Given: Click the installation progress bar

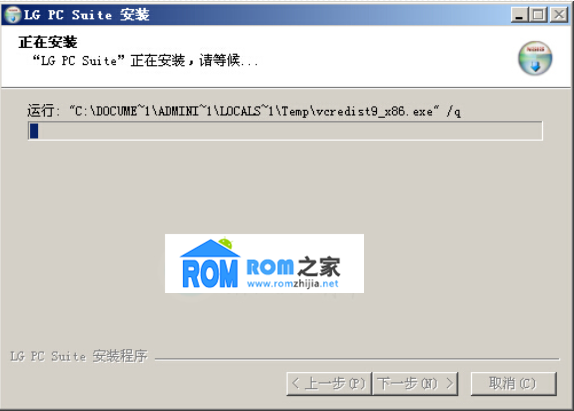Looking at the screenshot, I should pos(285,131).
